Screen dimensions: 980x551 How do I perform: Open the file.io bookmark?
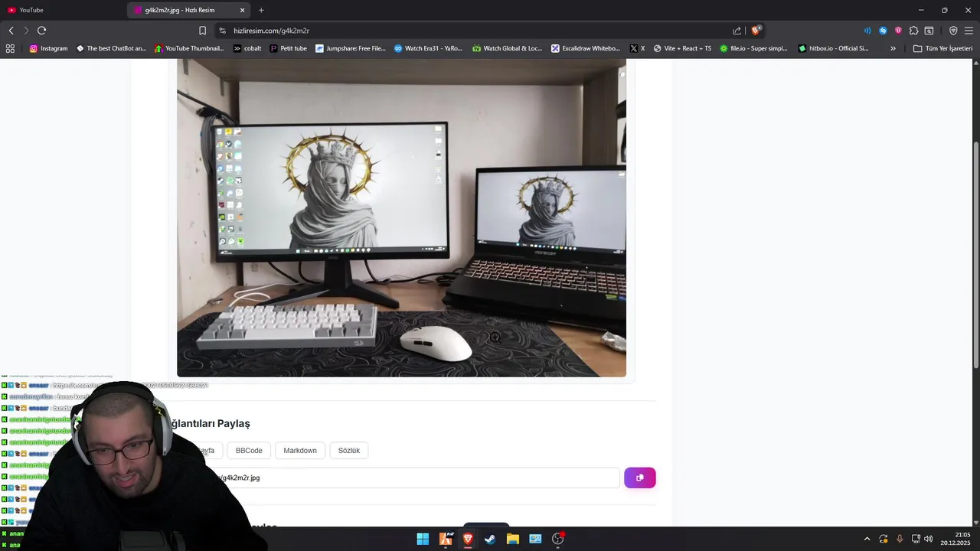(753, 48)
